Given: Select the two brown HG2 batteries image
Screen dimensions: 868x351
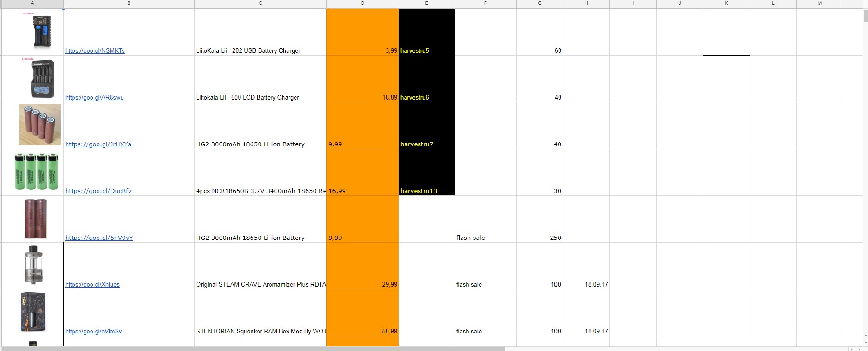Looking at the screenshot, I should click(36, 219).
